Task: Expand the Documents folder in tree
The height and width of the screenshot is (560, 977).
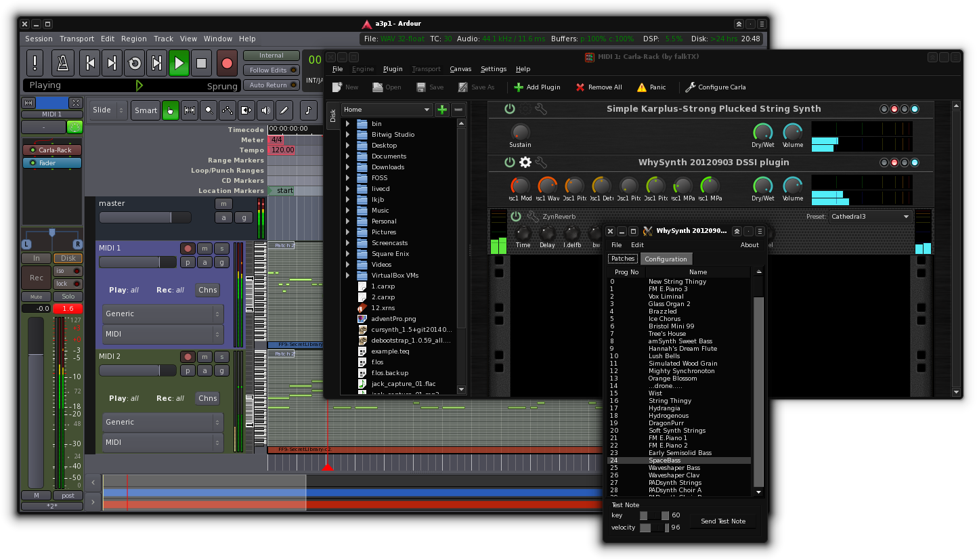Action: pyautogui.click(x=348, y=156)
